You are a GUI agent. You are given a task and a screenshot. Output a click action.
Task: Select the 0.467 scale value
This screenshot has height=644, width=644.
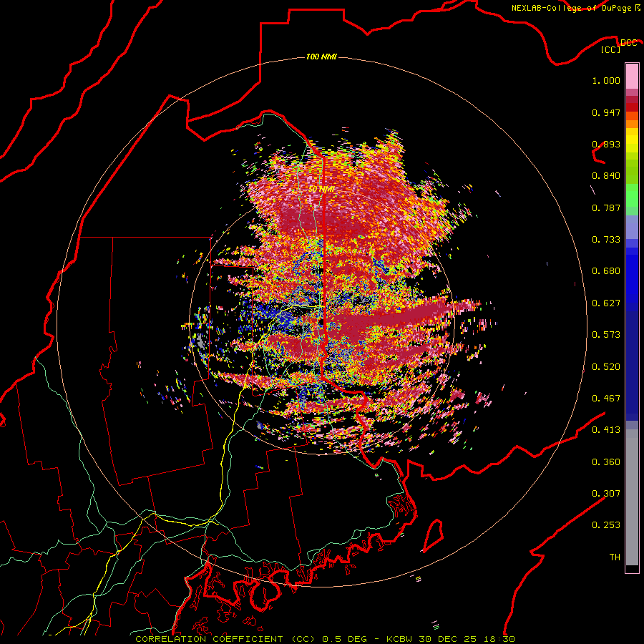[606, 399]
